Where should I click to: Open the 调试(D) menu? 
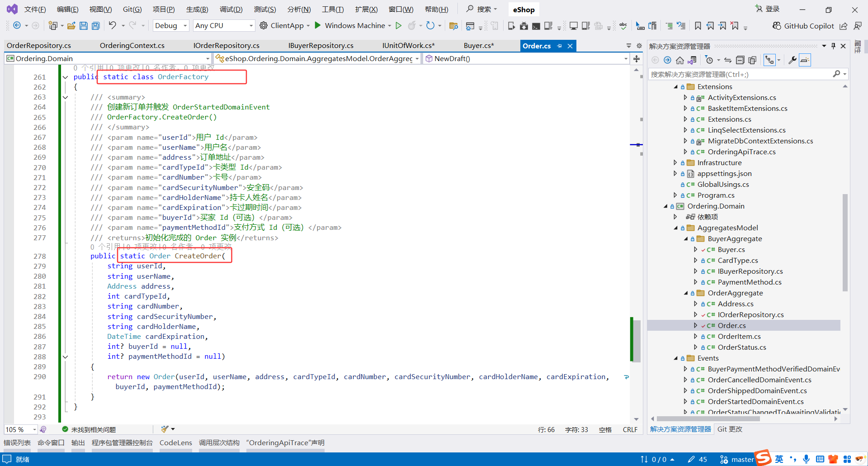231,10
